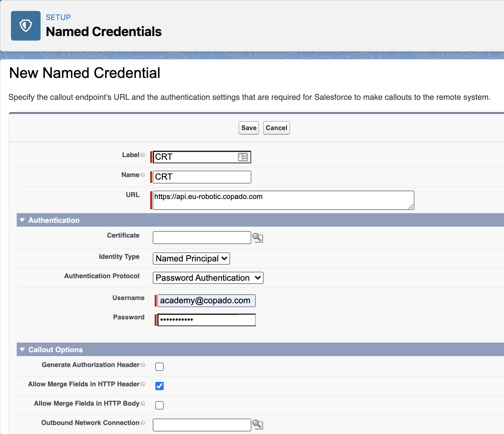Open Certificate lookup magnifier icon

point(258,238)
